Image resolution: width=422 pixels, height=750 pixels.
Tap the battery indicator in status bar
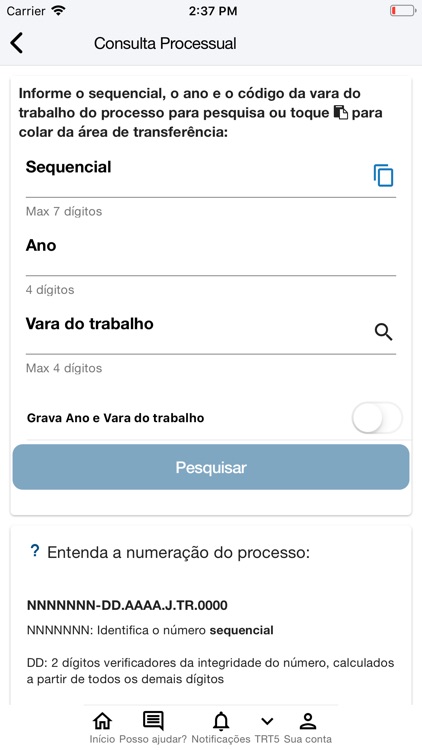click(403, 11)
